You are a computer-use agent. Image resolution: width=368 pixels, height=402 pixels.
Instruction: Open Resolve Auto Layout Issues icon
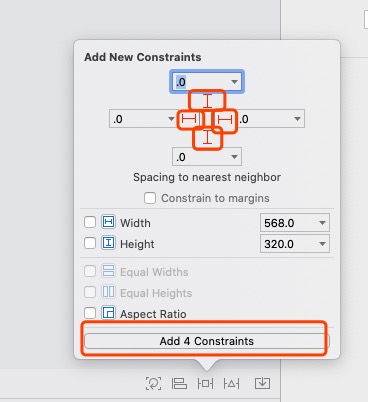pos(231,384)
